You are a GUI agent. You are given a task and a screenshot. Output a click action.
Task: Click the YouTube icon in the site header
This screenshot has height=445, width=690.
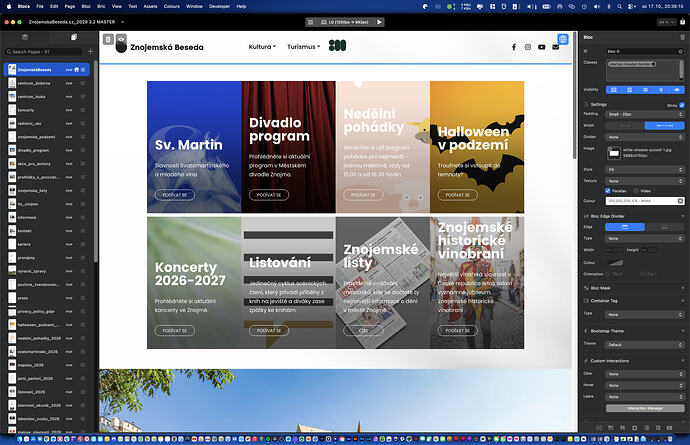tap(542, 47)
